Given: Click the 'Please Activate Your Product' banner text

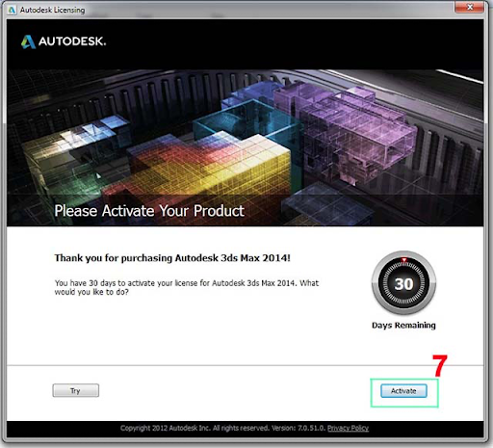Looking at the screenshot, I should [x=149, y=211].
